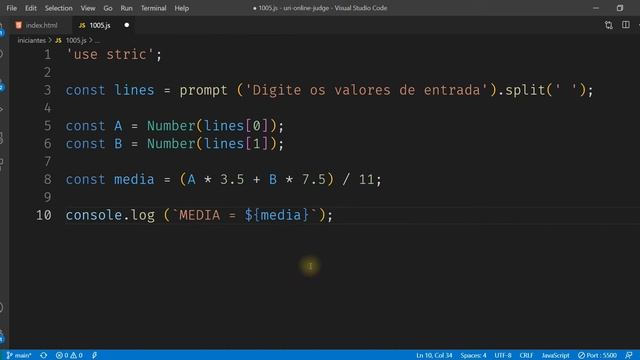Screen dimensions: 640x360
Task: Open changes compare icon in the editor toolbar
Action: [609, 25]
